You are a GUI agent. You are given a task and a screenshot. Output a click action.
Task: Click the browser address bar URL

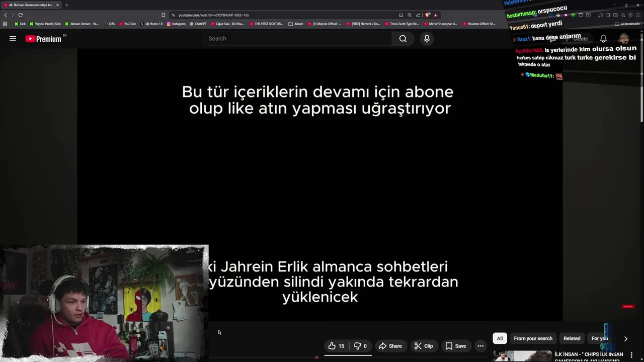[x=213, y=15]
